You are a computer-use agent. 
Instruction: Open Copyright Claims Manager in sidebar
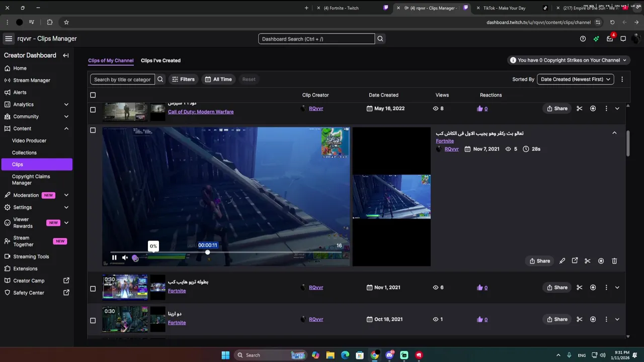pyautogui.click(x=31, y=179)
